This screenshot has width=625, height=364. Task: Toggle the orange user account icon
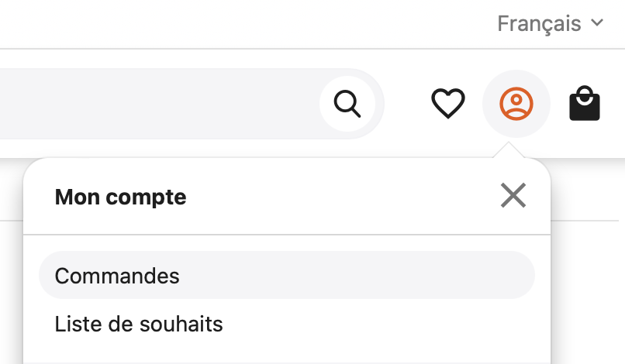click(516, 104)
